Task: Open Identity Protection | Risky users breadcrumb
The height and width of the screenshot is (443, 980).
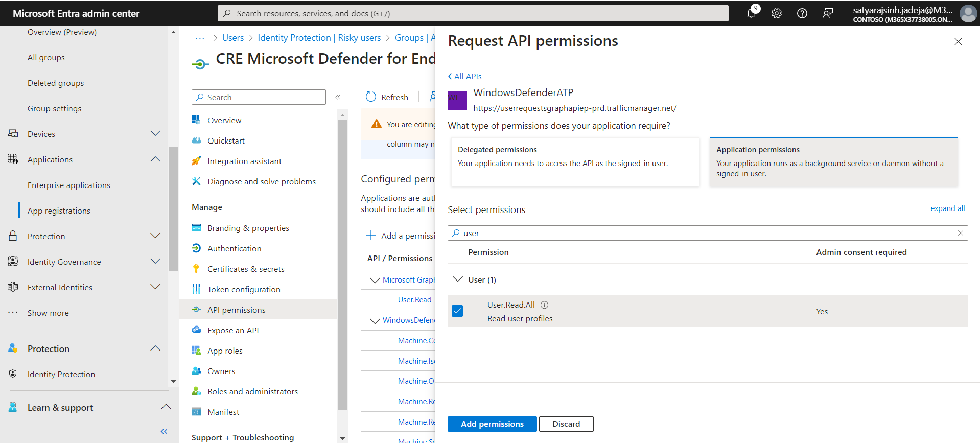Action: pyautogui.click(x=319, y=38)
